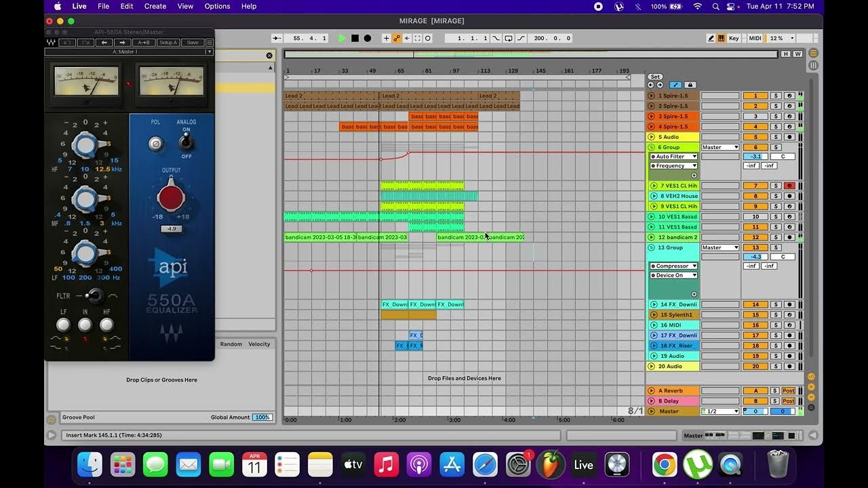Image resolution: width=868 pixels, height=488 pixels.
Task: Open FL Studio from the Dock
Action: pos(551,465)
